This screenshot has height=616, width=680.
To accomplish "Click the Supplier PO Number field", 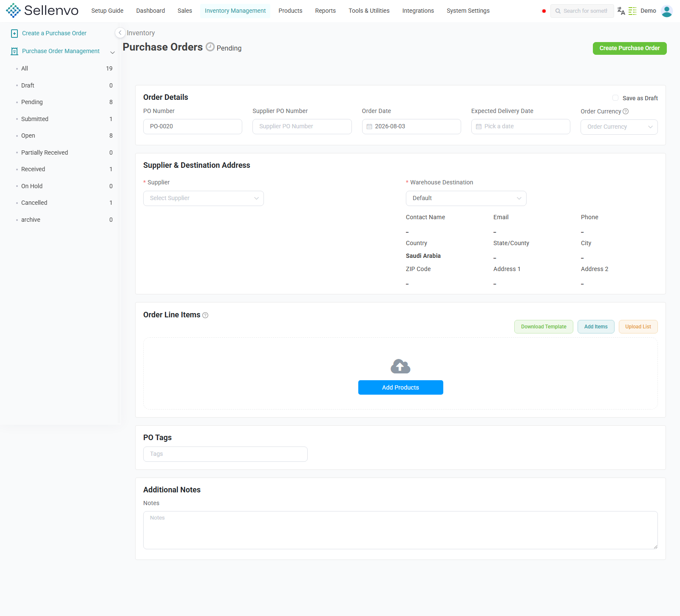I will tap(302, 127).
